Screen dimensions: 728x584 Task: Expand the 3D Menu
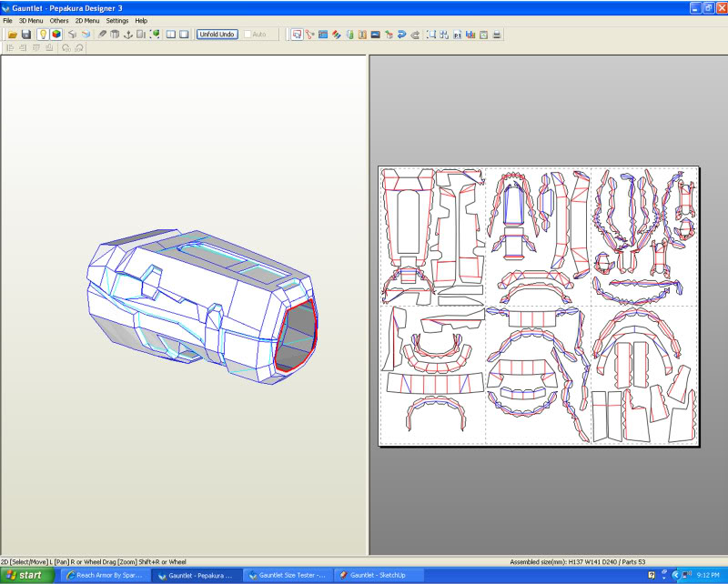31,21
